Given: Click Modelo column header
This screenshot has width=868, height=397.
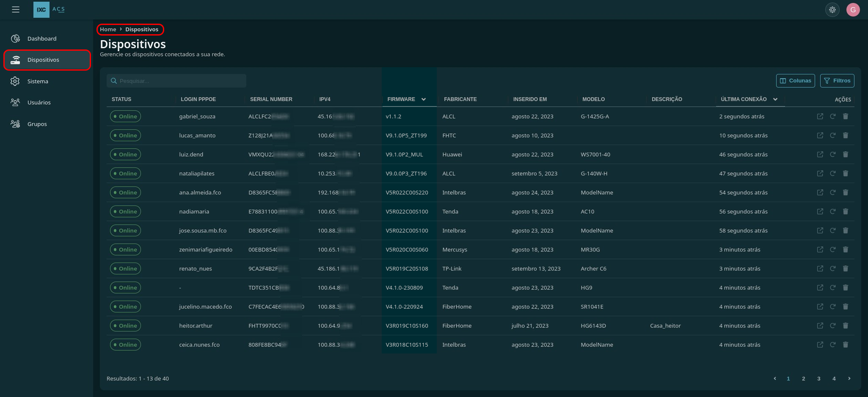Looking at the screenshot, I should tap(593, 99).
